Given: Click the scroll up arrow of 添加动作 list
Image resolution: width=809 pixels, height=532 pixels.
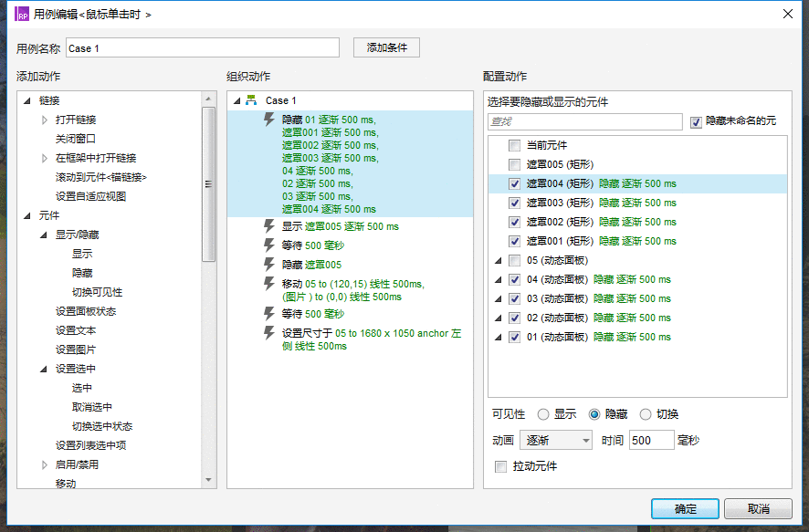Looking at the screenshot, I should coord(208,99).
